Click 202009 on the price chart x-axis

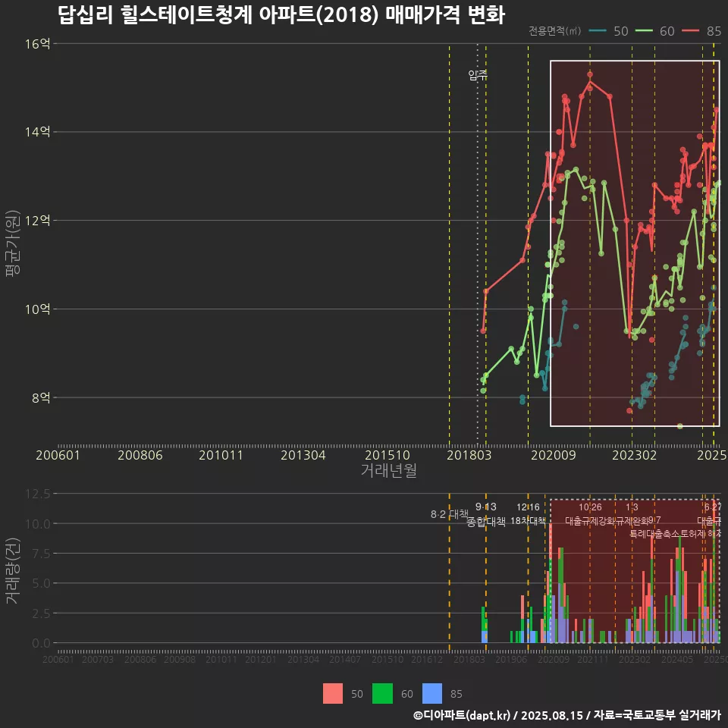(x=554, y=455)
